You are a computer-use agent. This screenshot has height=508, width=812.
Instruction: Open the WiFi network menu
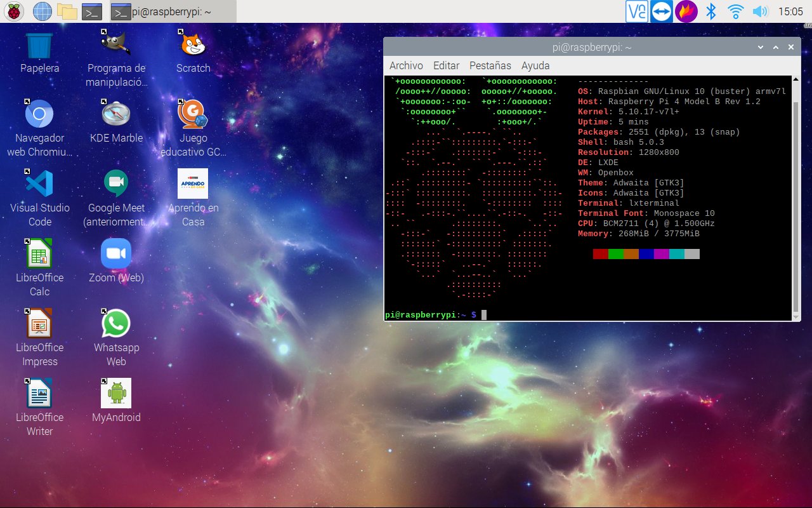coord(736,11)
